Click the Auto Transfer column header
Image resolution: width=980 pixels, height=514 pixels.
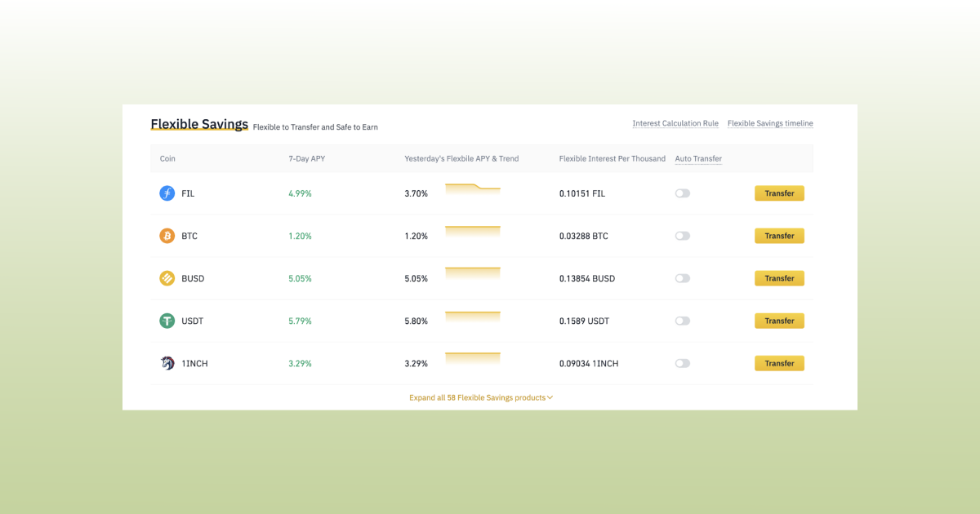point(697,158)
